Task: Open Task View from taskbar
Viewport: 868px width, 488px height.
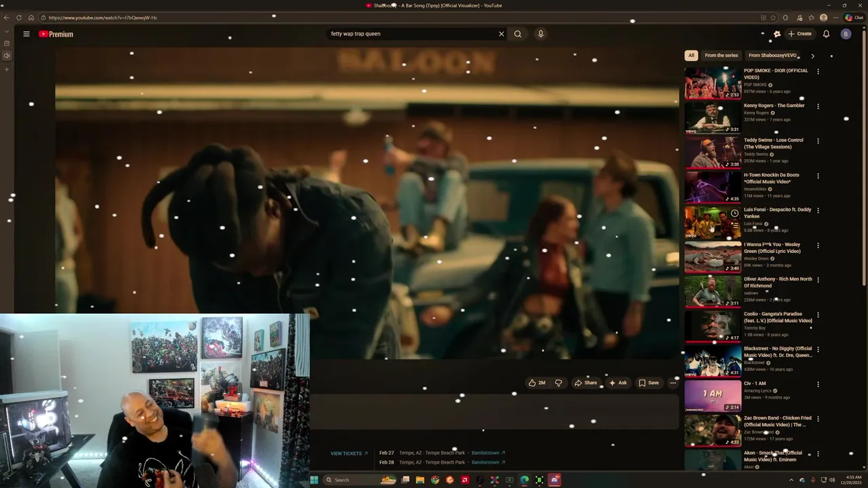Action: (x=405, y=480)
